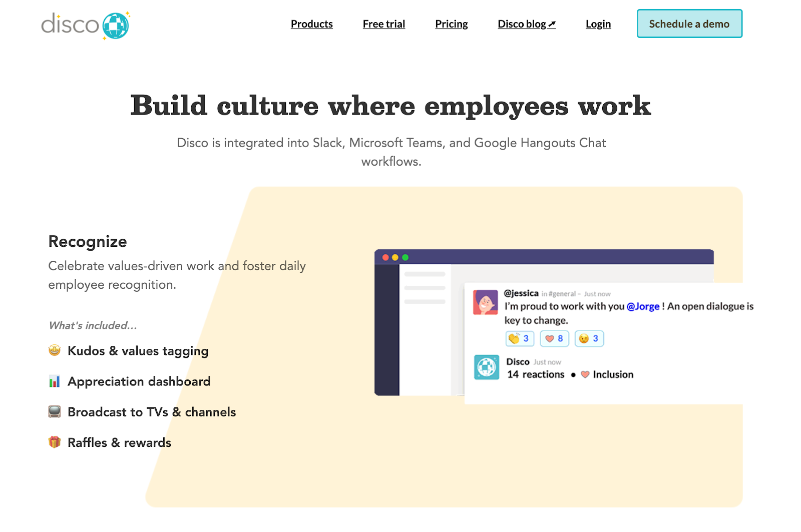The height and width of the screenshot is (532, 801).
Task: Click the Schedule a demo button
Action: tap(689, 24)
